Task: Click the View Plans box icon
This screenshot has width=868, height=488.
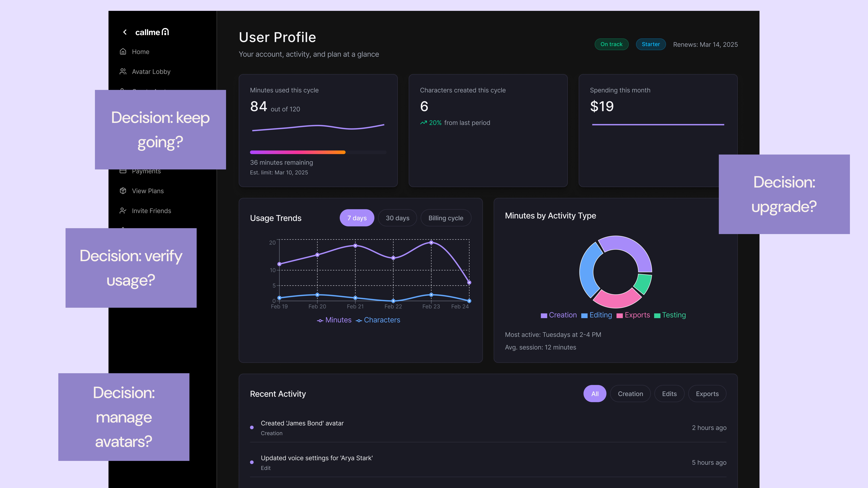Action: click(123, 191)
